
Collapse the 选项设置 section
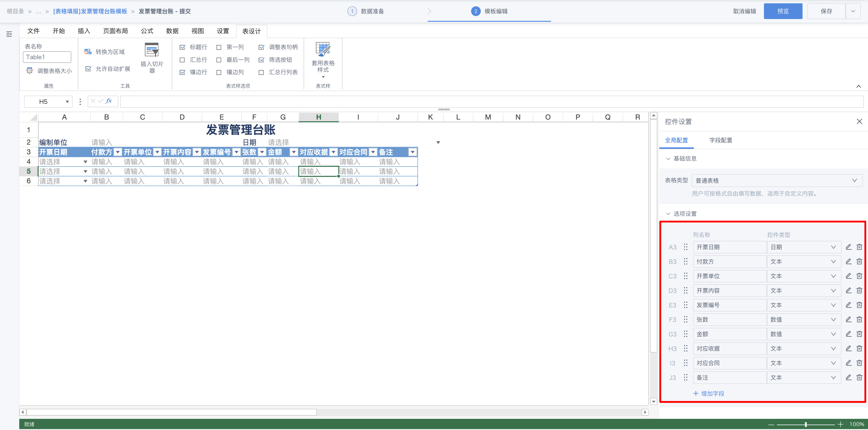tap(668, 213)
